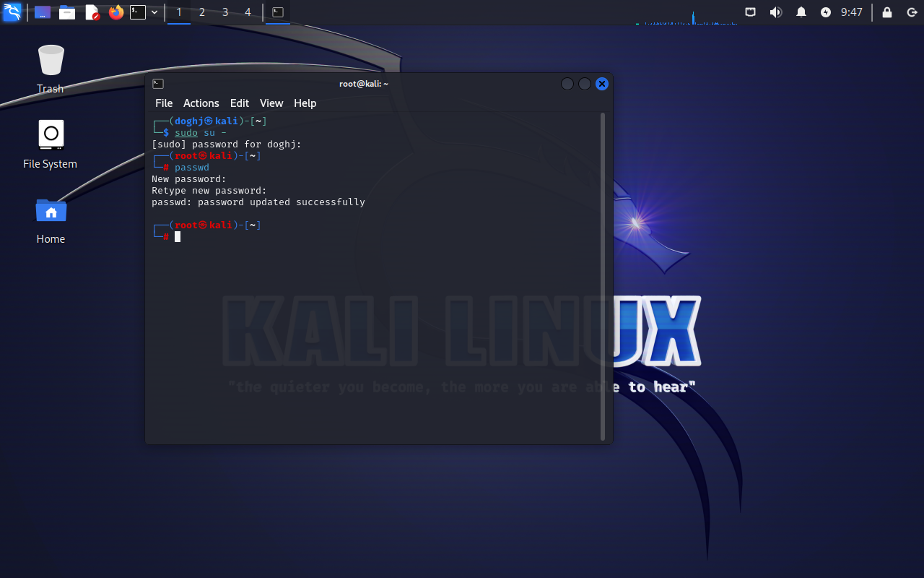This screenshot has height=578, width=924.
Task: Click the terminal window title bar icon
Action: (x=158, y=84)
